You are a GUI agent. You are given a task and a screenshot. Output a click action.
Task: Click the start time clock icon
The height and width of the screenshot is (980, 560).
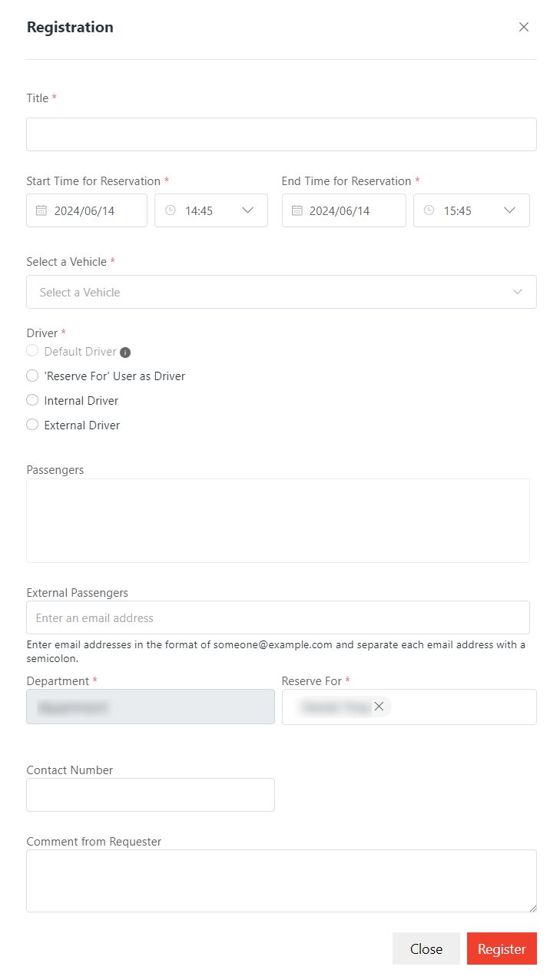171,210
